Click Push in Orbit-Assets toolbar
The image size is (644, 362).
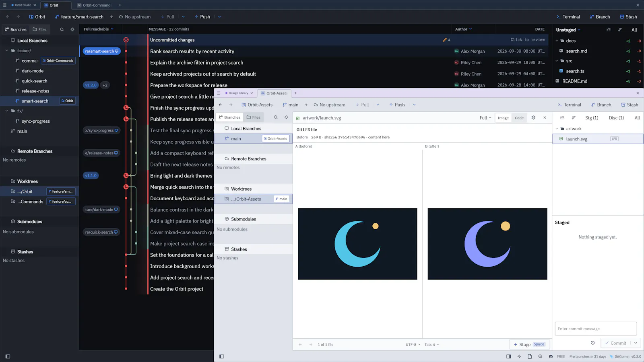(397, 105)
